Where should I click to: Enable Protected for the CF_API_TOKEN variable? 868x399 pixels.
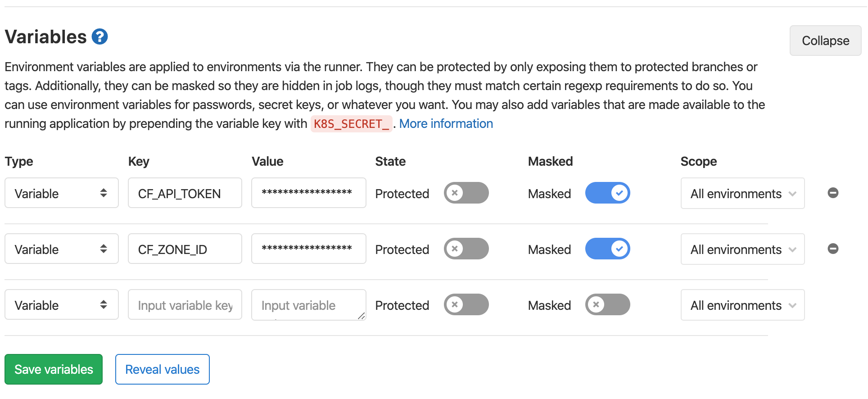(x=466, y=193)
